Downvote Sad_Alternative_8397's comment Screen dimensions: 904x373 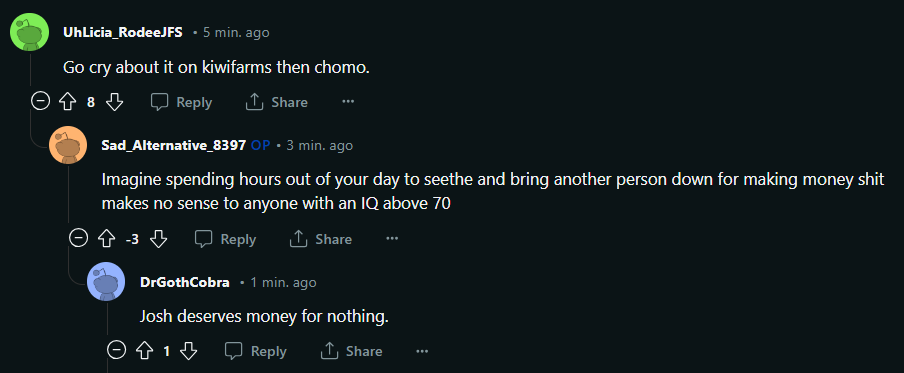click(x=159, y=239)
